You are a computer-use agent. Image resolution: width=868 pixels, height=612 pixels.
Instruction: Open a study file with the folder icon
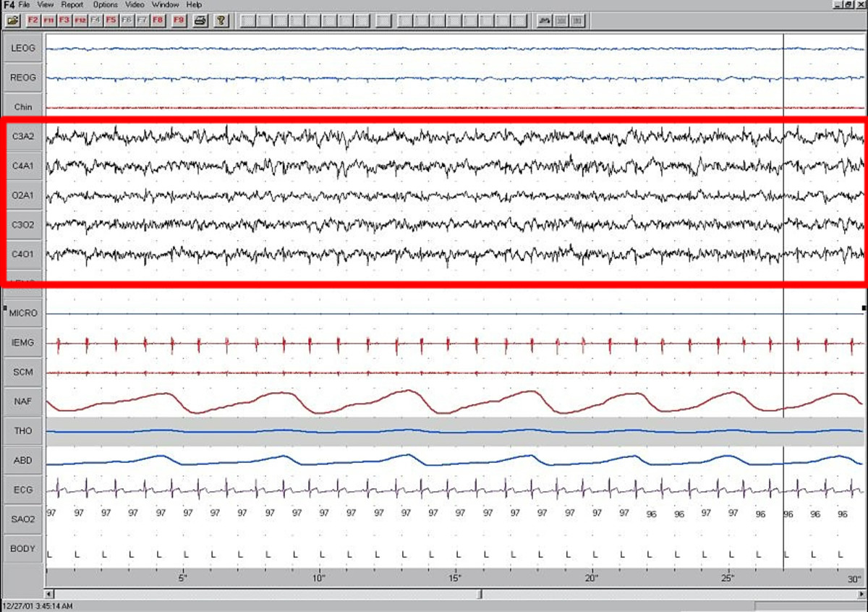13,21
